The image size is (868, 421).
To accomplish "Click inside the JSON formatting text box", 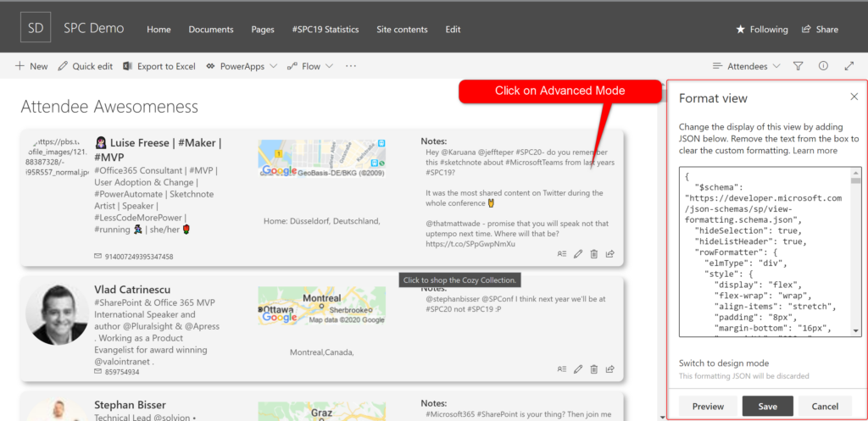I will point(765,252).
